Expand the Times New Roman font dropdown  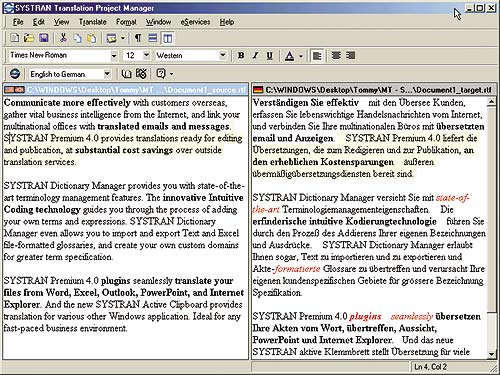click(114, 56)
